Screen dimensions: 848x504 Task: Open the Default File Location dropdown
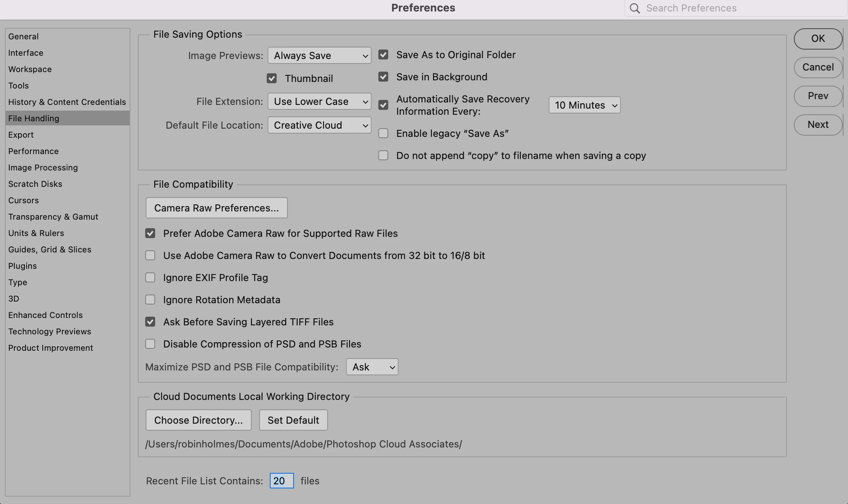319,125
